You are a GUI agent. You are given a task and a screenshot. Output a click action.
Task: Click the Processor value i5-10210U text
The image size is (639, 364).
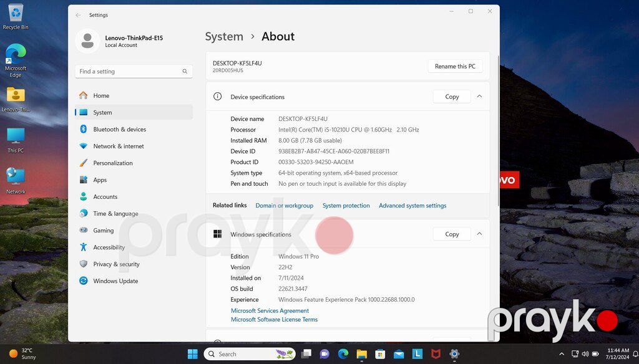pos(348,130)
